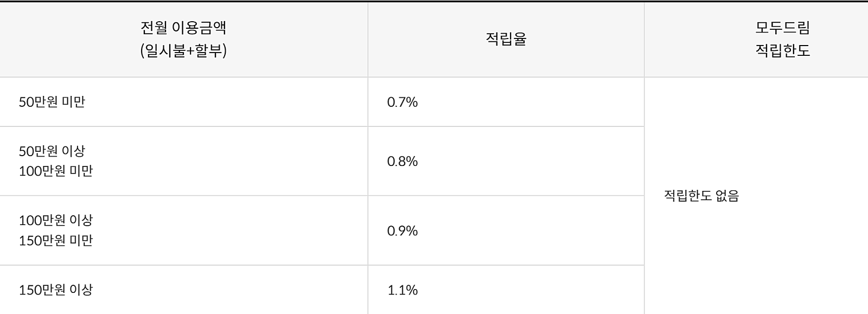Screen dimensions: 868x314
Task: Click the 150만원 미만 text line
Action: (x=56, y=240)
